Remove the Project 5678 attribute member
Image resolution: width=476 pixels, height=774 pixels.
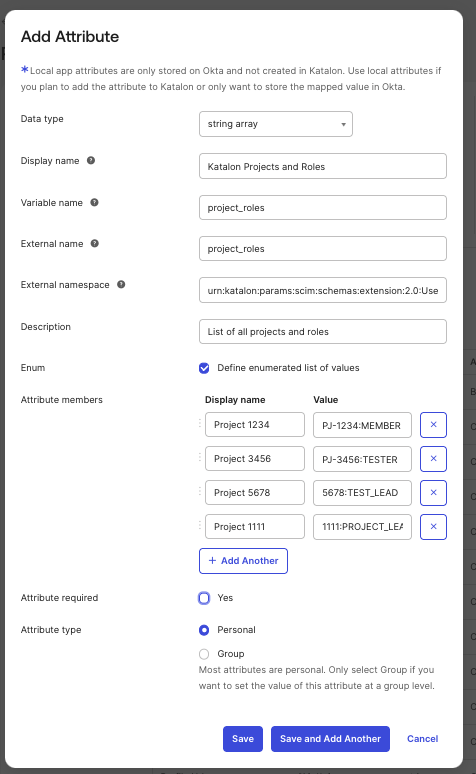pyautogui.click(x=434, y=493)
